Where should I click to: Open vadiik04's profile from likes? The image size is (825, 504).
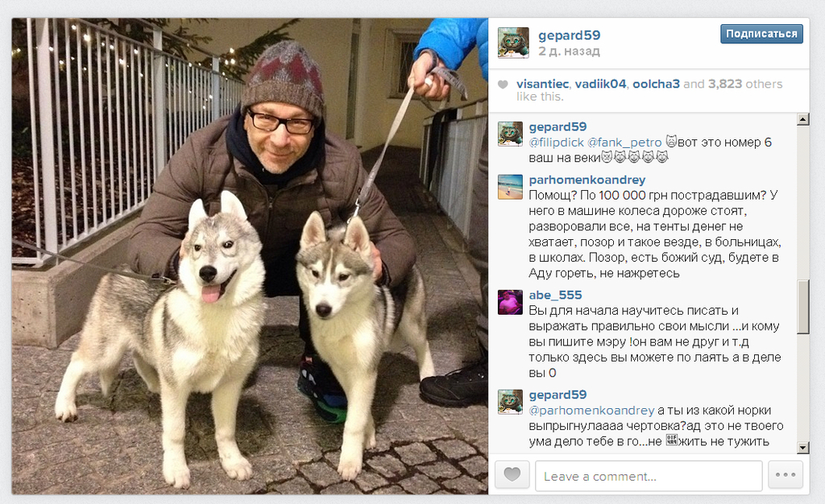(600, 84)
